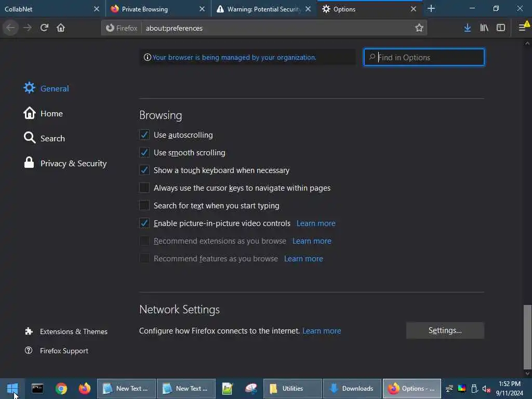The height and width of the screenshot is (399, 532).
Task: Enable Always use cursor keys to navigate
Action: (144, 188)
